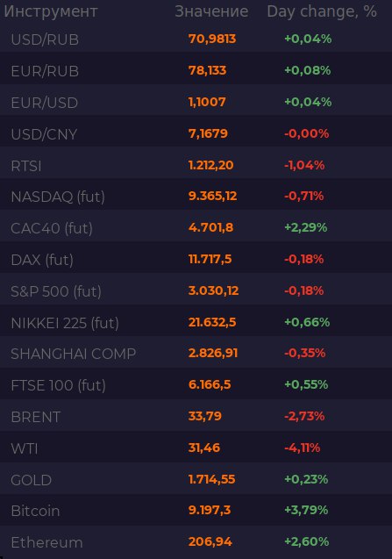
Task: Select S&P 500 (fut) instrument
Action: [56, 291]
